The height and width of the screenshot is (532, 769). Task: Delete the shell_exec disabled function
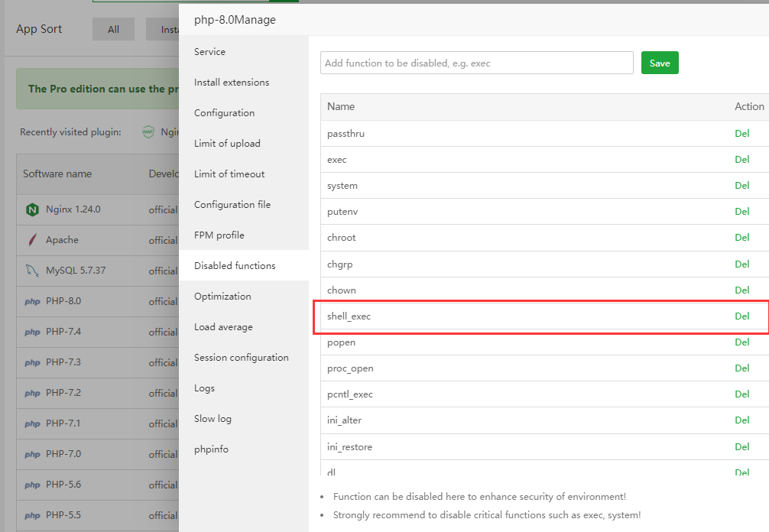click(741, 316)
